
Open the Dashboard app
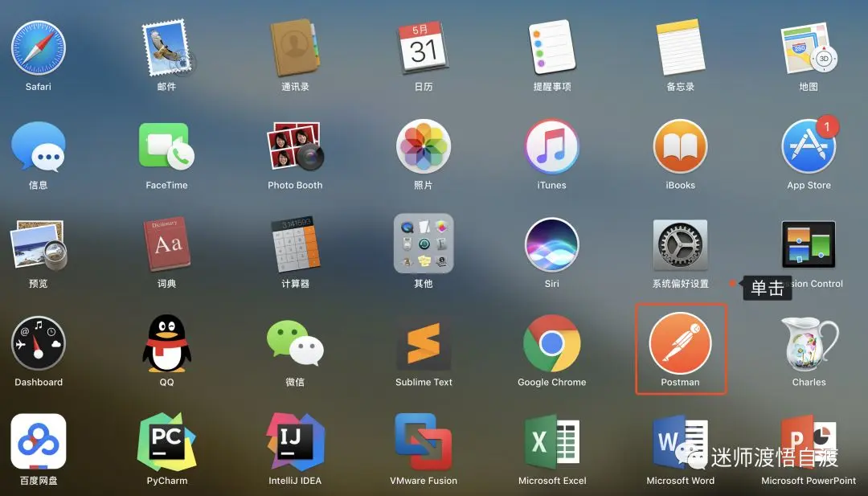pyautogui.click(x=39, y=344)
